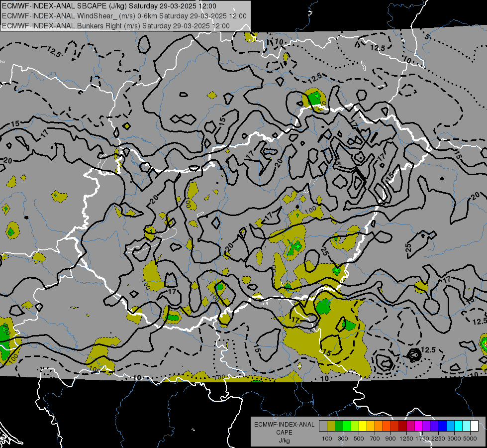The width and height of the screenshot is (487, 448).
Task: Click the legend title ECMWF-INDEX-ANAL
Action: click(x=284, y=425)
